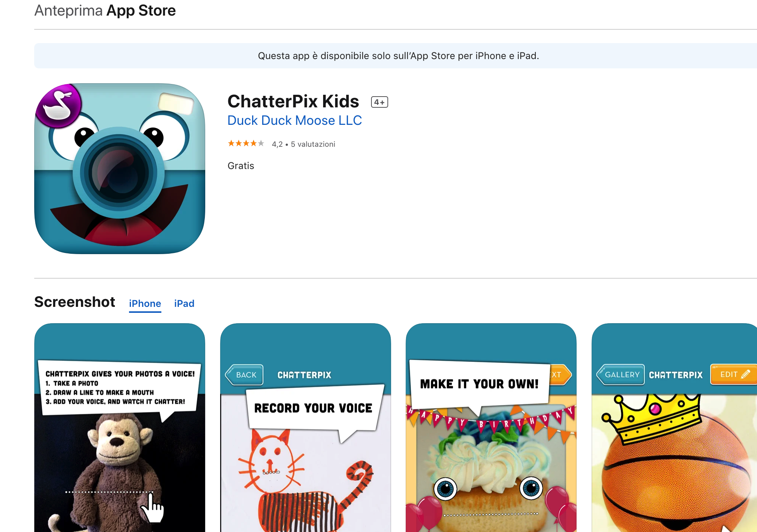The width and height of the screenshot is (757, 532).
Task: Click the pointing hand cursor on the monkey
Action: (152, 508)
